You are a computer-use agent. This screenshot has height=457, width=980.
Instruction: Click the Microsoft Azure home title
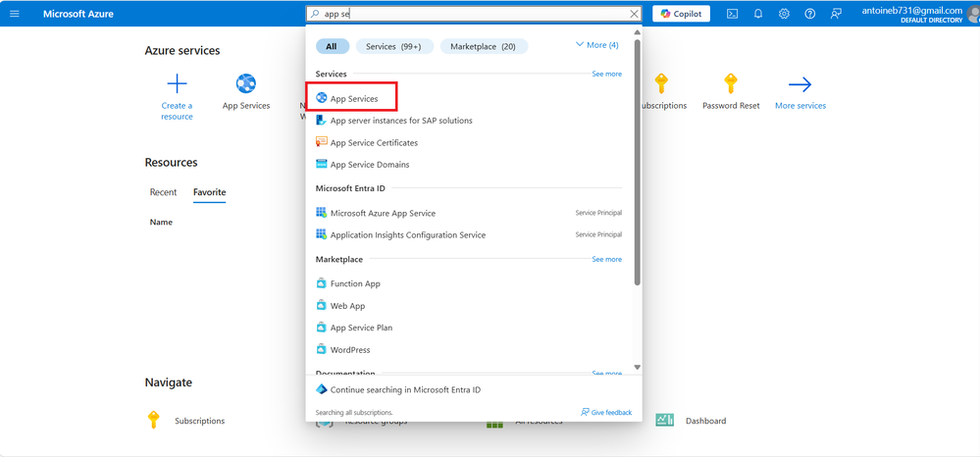(x=78, y=14)
